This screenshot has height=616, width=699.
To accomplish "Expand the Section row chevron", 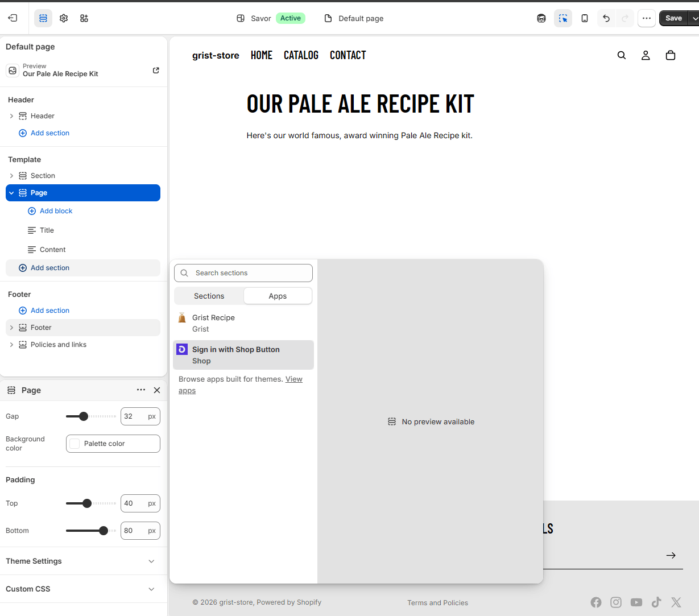I will (x=11, y=176).
